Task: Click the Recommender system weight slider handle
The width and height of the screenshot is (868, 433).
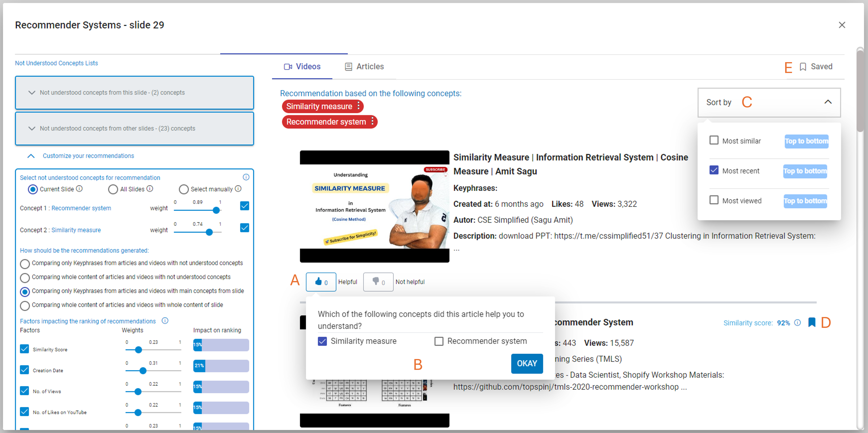Action: [x=216, y=210]
